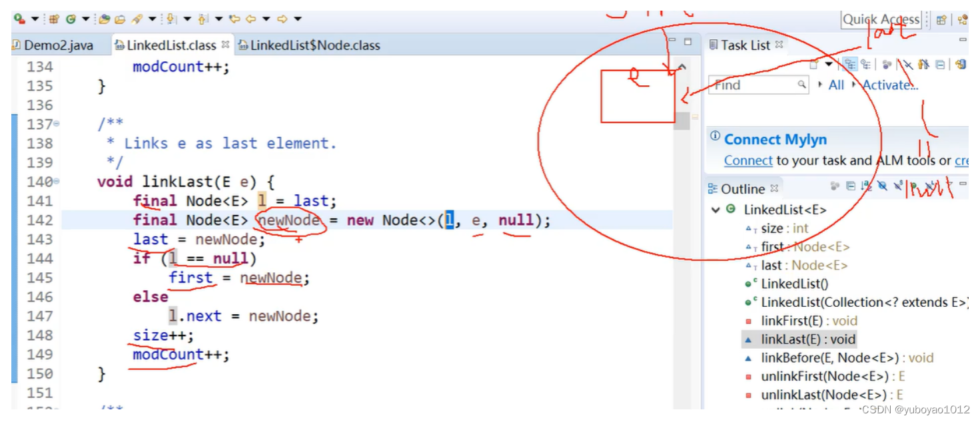Select unlinkFirst(Node<E>) : E in Outline
980x422 pixels.
point(824,377)
